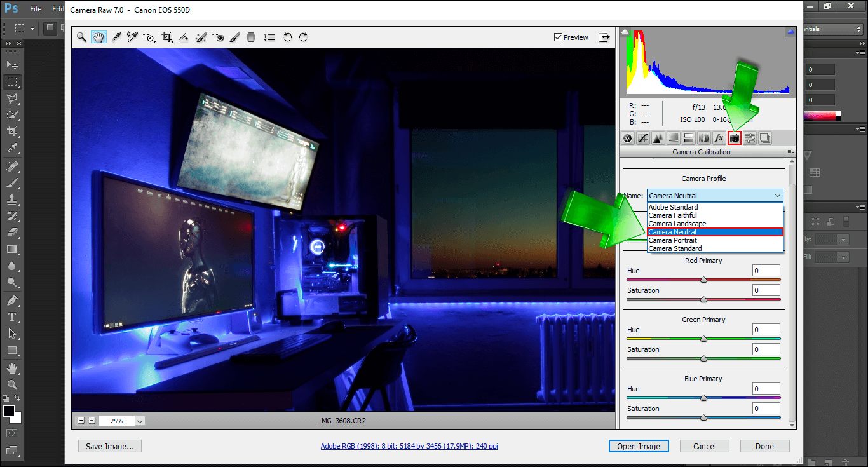
Task: Pick Photoshop Brush tool
Action: (11, 182)
